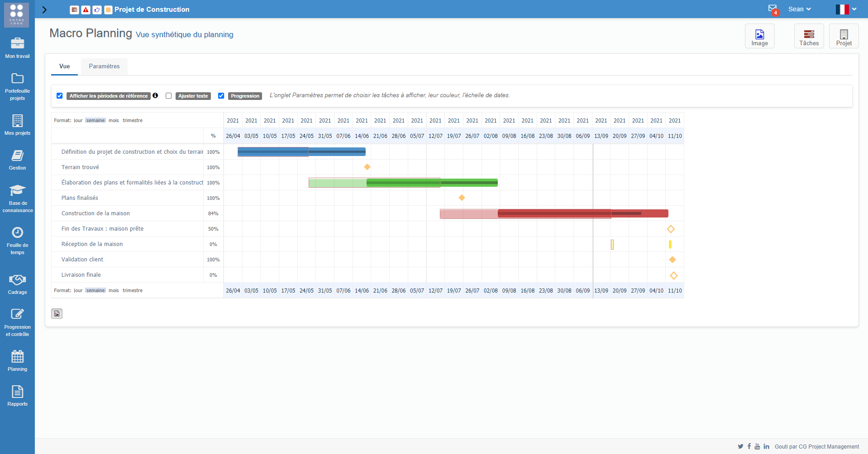The width and height of the screenshot is (868, 454).
Task: Open Portefeuille projets section
Action: pos(17,86)
